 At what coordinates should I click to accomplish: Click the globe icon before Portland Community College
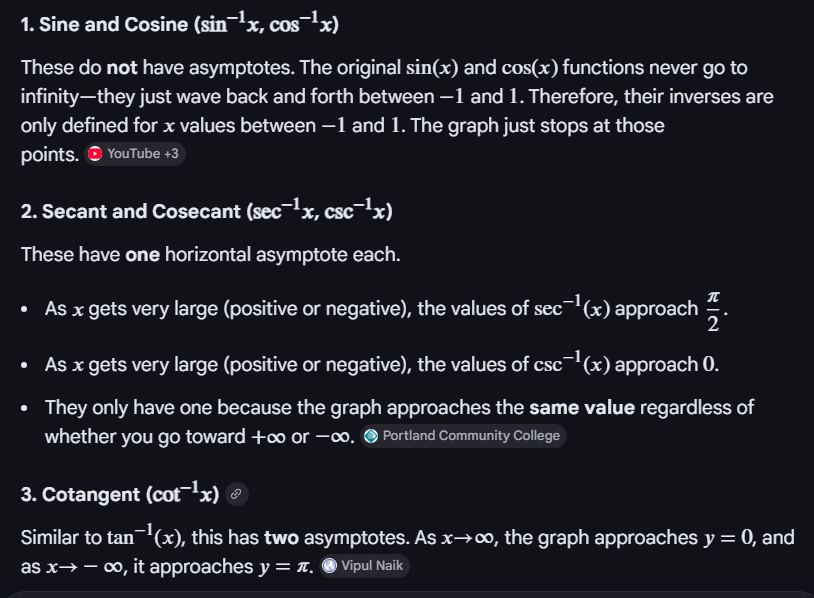point(371,436)
